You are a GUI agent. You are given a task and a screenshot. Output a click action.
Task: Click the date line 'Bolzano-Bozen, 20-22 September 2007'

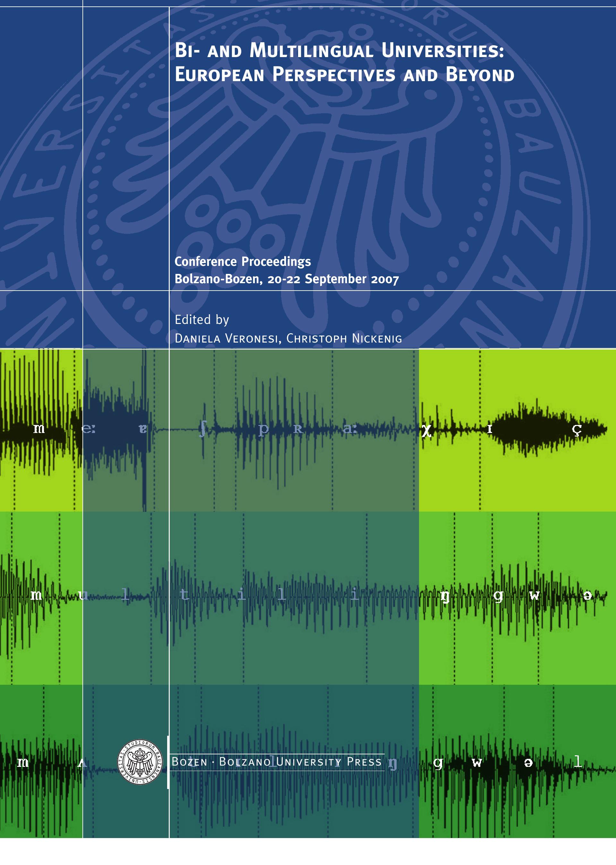point(287,279)
